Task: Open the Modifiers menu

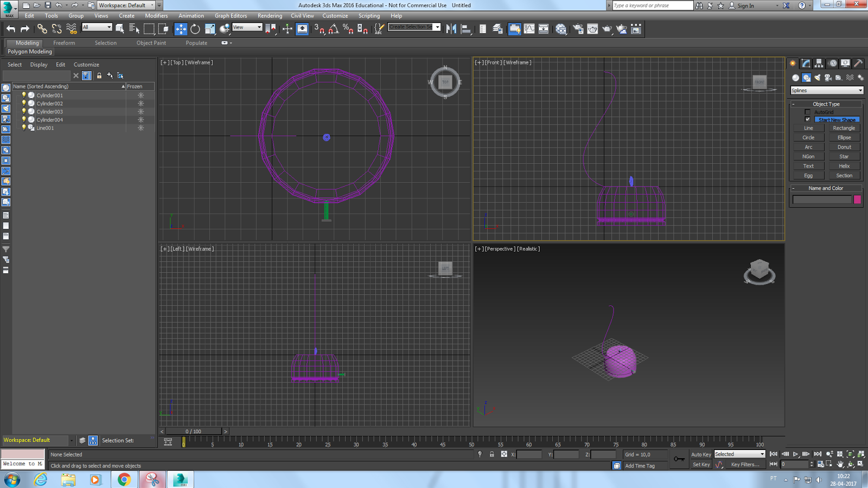Action: point(156,16)
